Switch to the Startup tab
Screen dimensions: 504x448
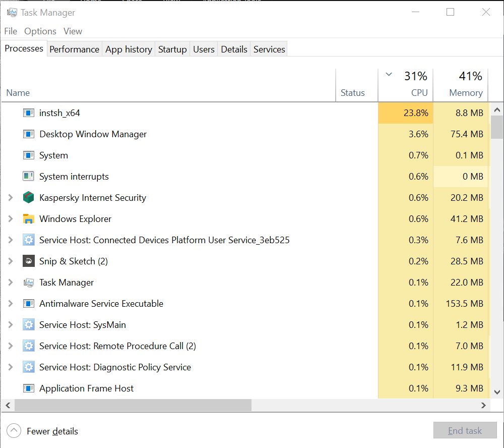pos(172,49)
